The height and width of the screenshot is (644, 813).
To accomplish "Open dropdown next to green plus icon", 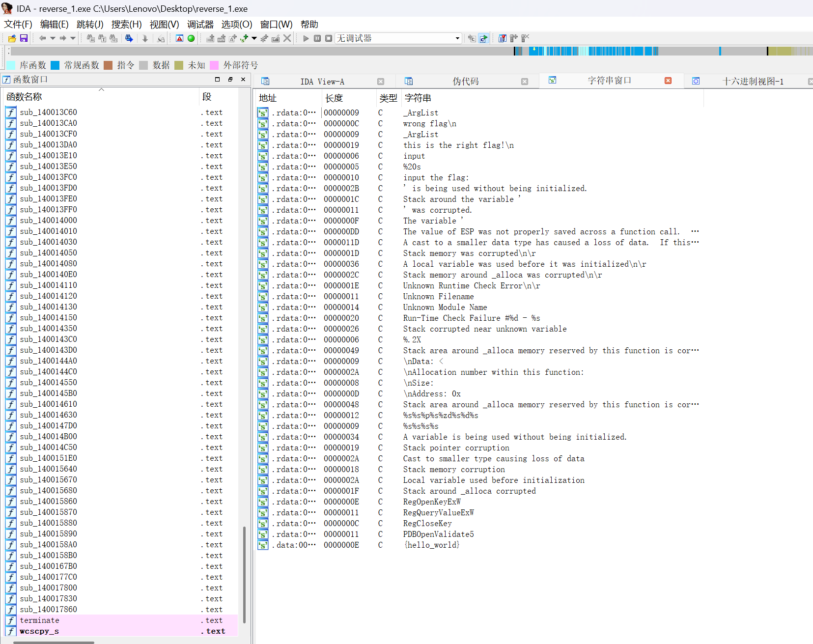I will point(254,38).
